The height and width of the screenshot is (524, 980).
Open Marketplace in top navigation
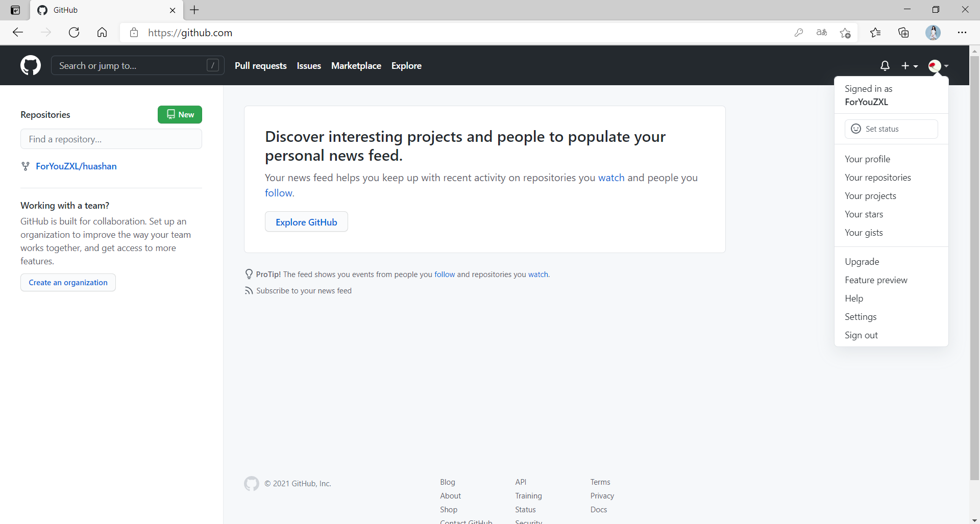click(x=356, y=66)
